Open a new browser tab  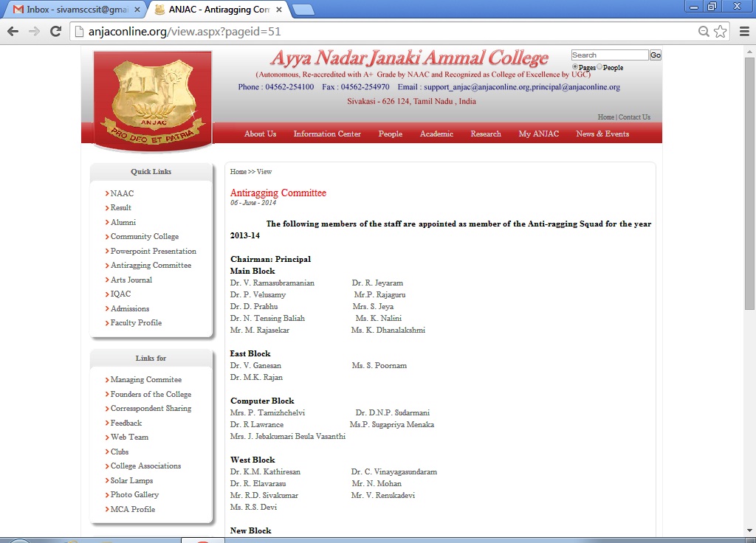(x=303, y=10)
